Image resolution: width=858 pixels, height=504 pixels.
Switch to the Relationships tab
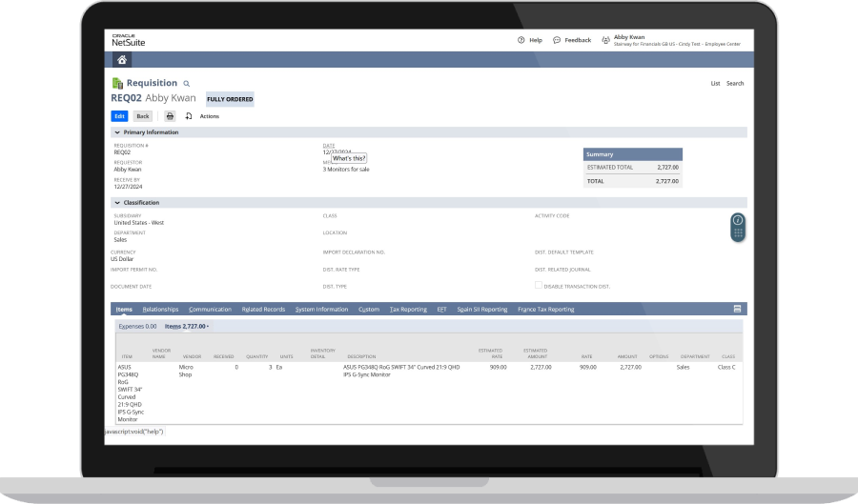coord(160,310)
